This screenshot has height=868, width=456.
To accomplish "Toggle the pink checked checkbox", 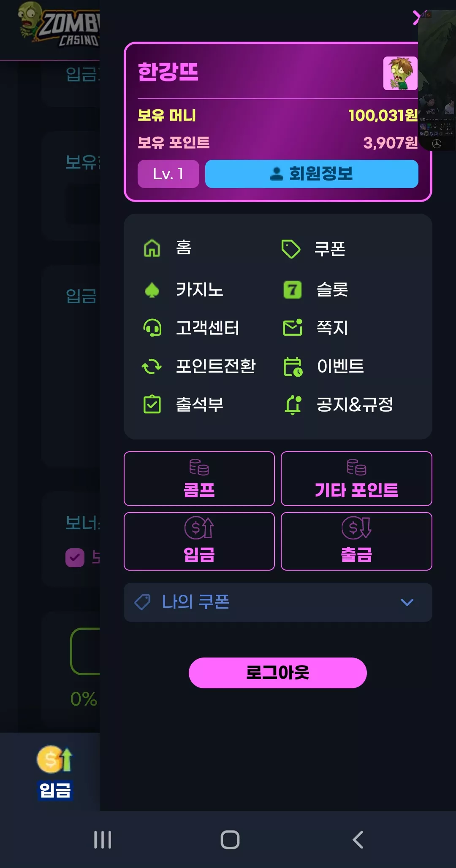I will [75, 558].
